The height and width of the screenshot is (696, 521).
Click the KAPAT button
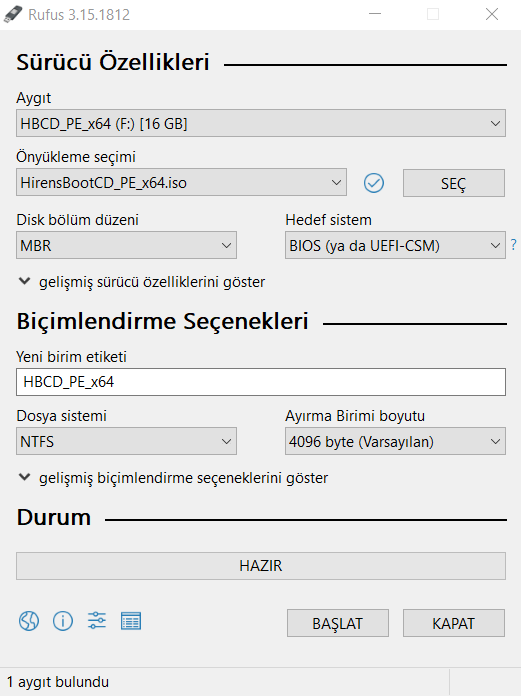454,623
